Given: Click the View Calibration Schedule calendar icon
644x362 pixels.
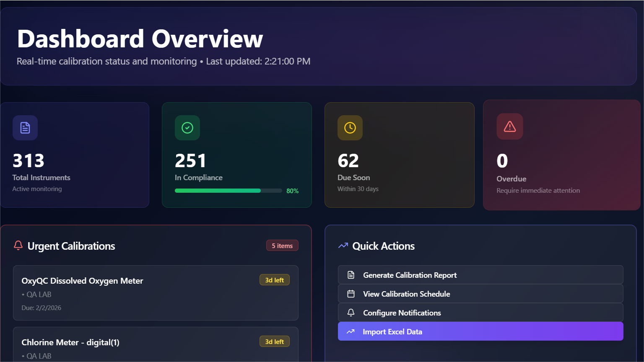Looking at the screenshot, I should [351, 294].
